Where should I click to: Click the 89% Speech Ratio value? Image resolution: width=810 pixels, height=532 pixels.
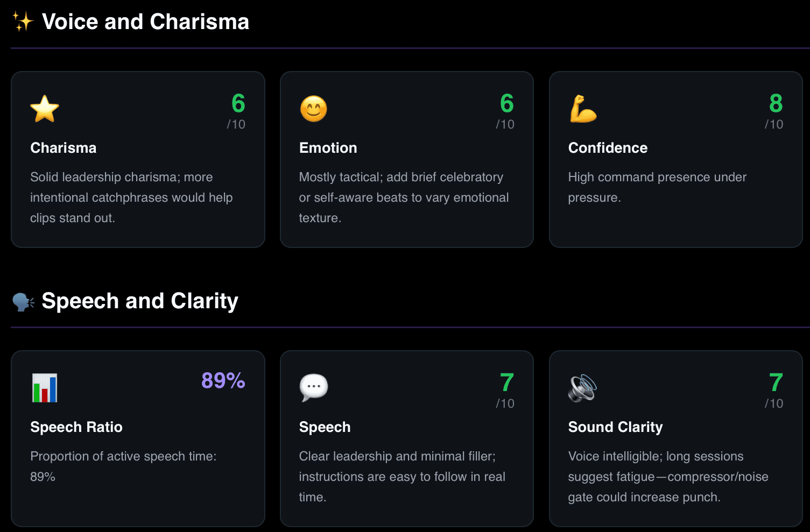pyautogui.click(x=223, y=380)
